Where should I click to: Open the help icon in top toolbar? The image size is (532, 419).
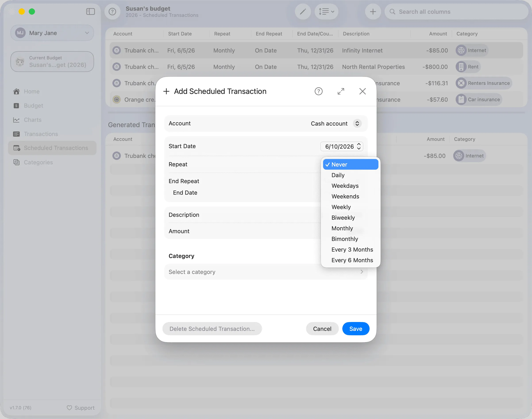[x=112, y=12]
